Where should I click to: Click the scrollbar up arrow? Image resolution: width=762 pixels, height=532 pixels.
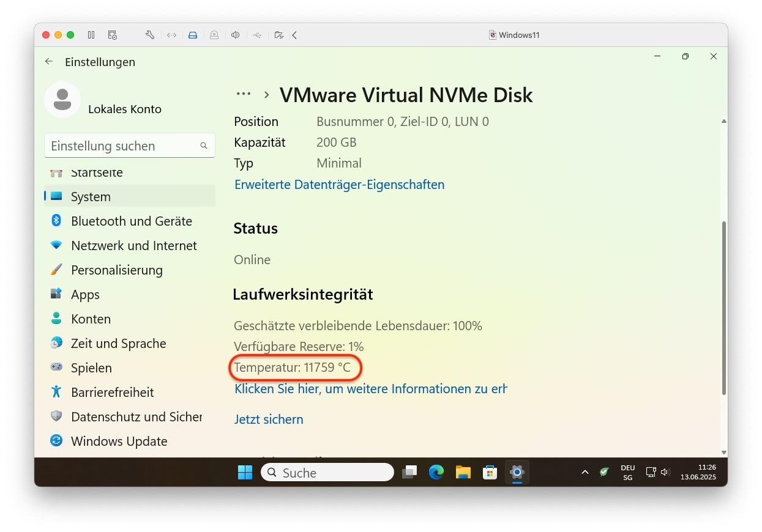(x=724, y=121)
